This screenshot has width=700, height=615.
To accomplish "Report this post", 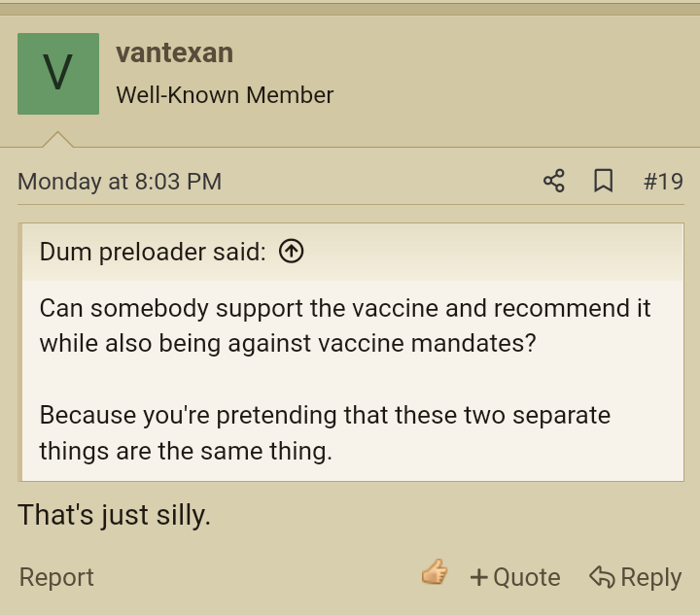I will coord(56,577).
